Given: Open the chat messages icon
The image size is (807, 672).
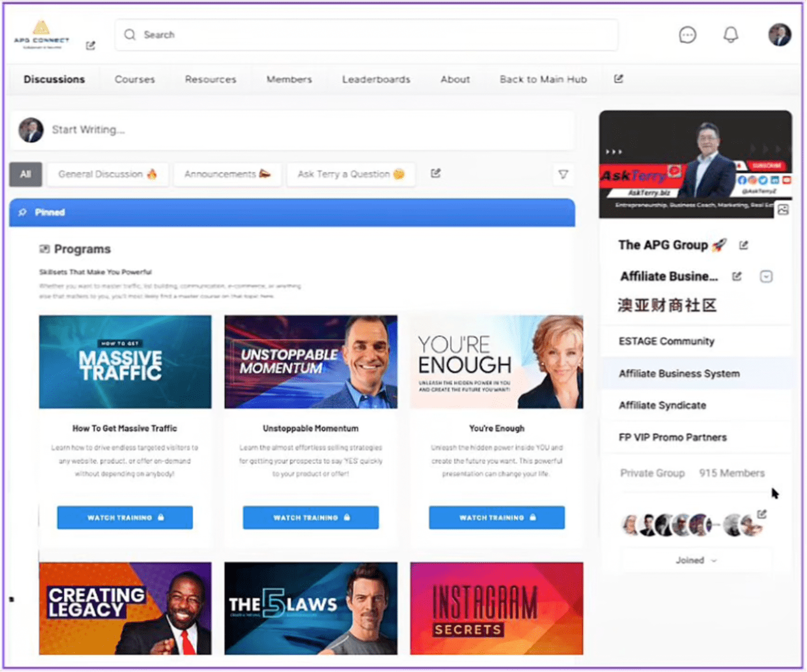Looking at the screenshot, I should [x=687, y=35].
